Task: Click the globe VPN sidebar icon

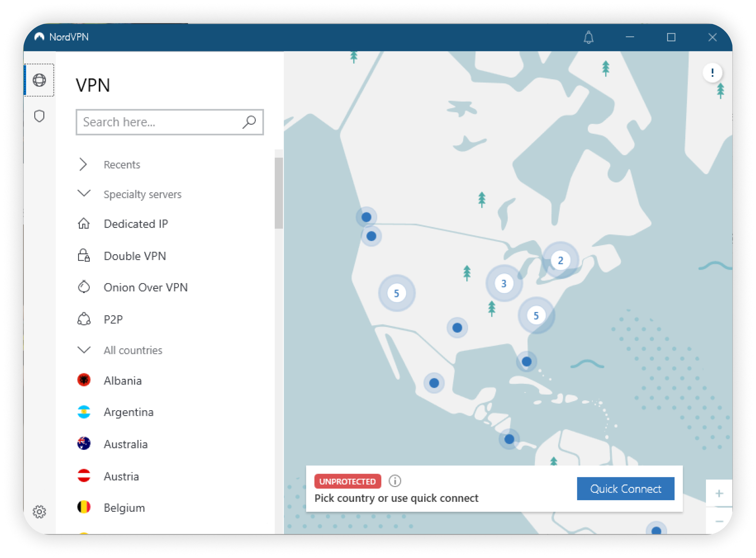Action: point(39,80)
